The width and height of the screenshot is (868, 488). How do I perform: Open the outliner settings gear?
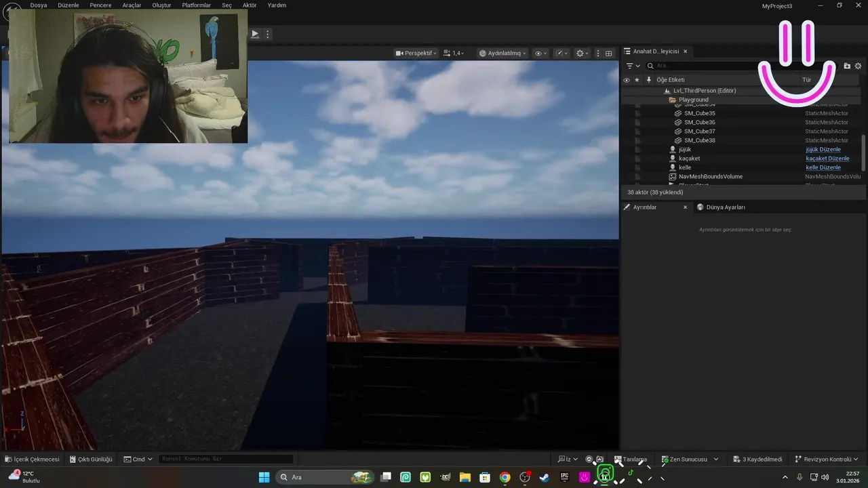858,66
